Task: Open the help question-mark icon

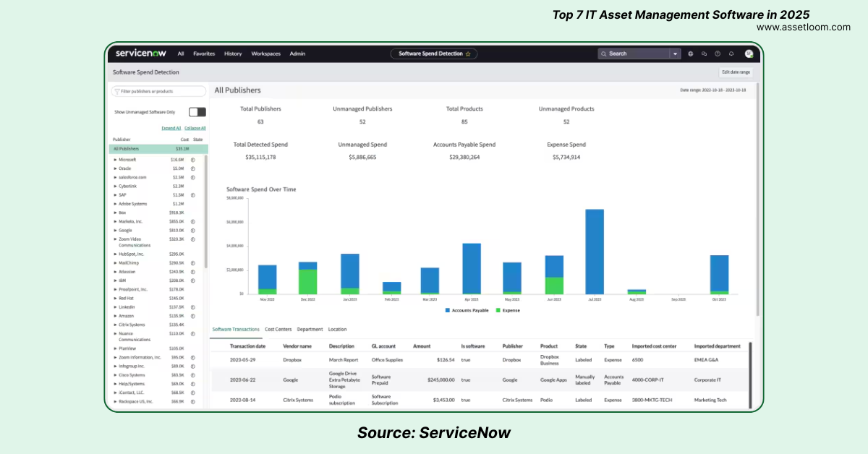Action: (718, 53)
